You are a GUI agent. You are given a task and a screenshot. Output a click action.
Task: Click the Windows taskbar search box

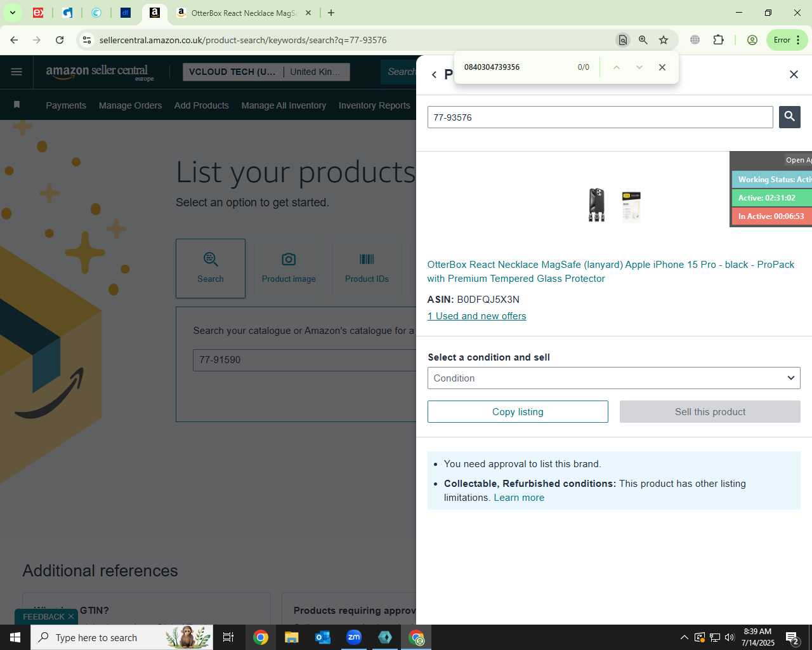(122, 637)
